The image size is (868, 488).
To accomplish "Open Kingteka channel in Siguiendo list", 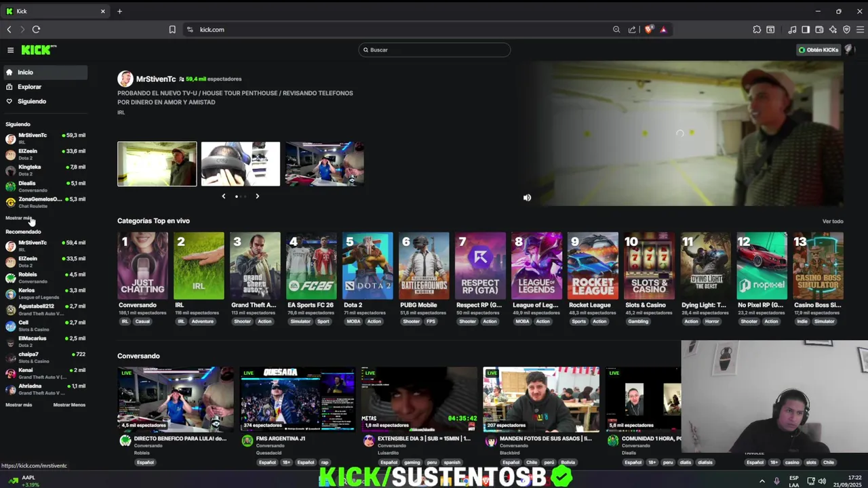I will point(45,170).
